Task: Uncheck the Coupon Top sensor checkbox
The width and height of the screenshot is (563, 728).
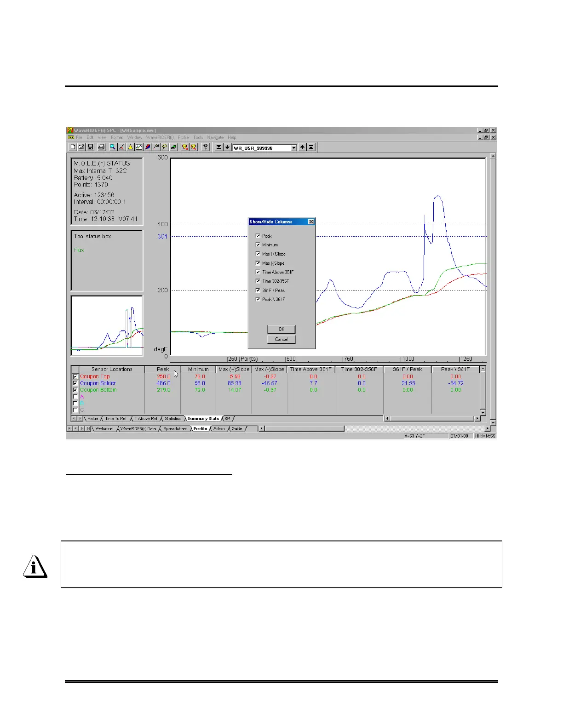Action: pos(75,376)
